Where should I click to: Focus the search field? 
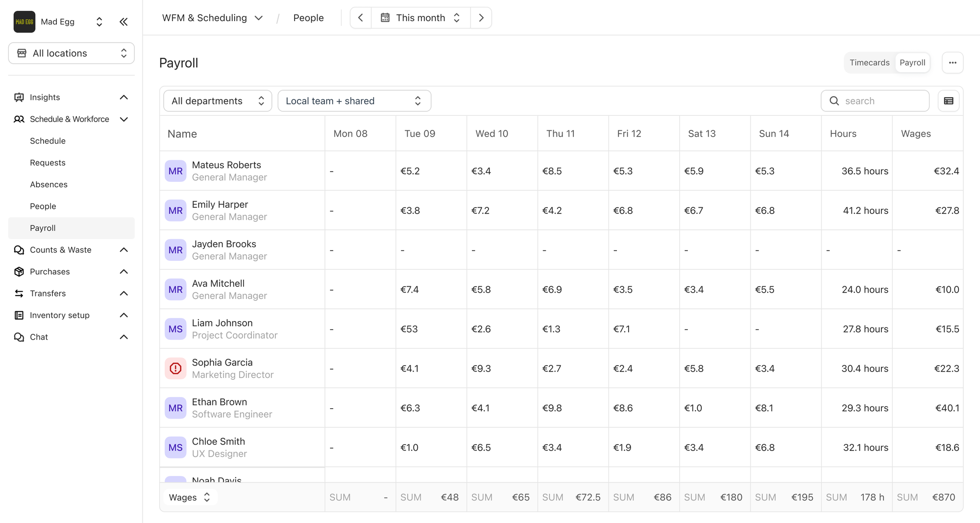[x=875, y=101]
